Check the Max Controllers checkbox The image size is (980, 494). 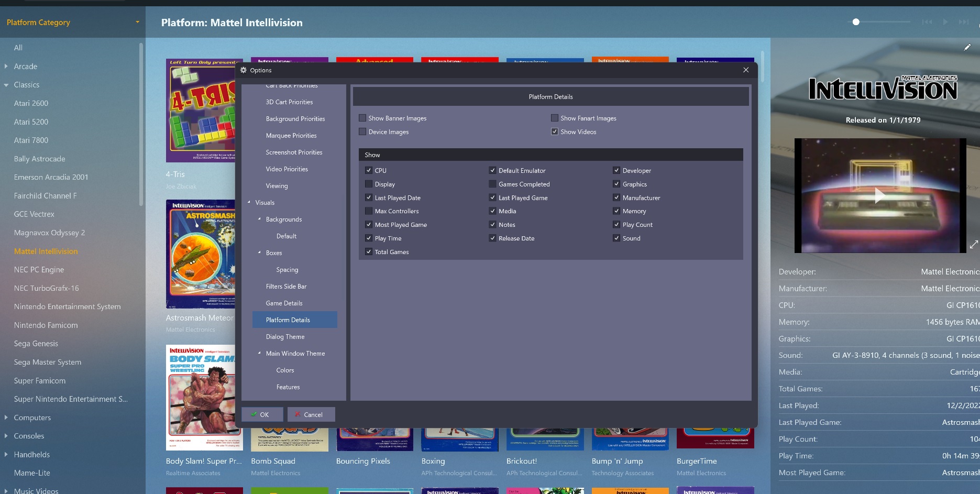coord(369,211)
